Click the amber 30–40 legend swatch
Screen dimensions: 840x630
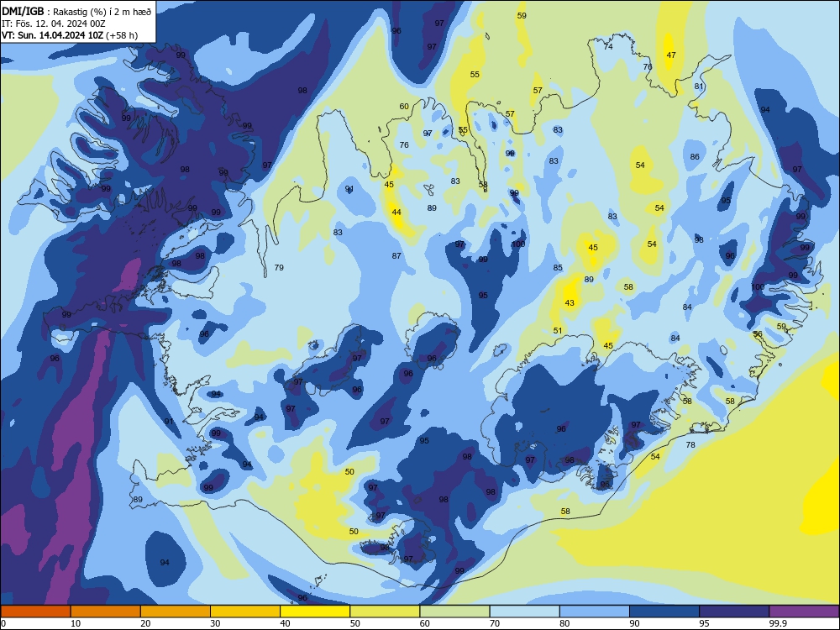pyautogui.click(x=245, y=612)
